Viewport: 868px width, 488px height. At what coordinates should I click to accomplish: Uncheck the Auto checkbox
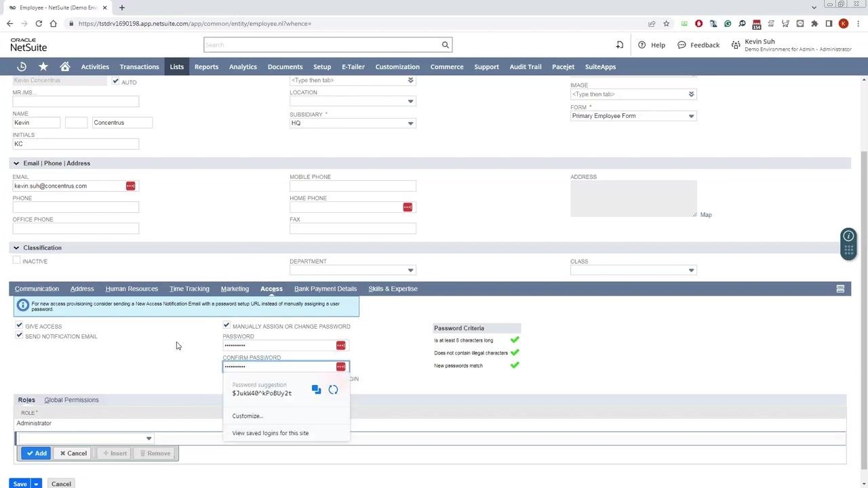pyautogui.click(x=115, y=81)
